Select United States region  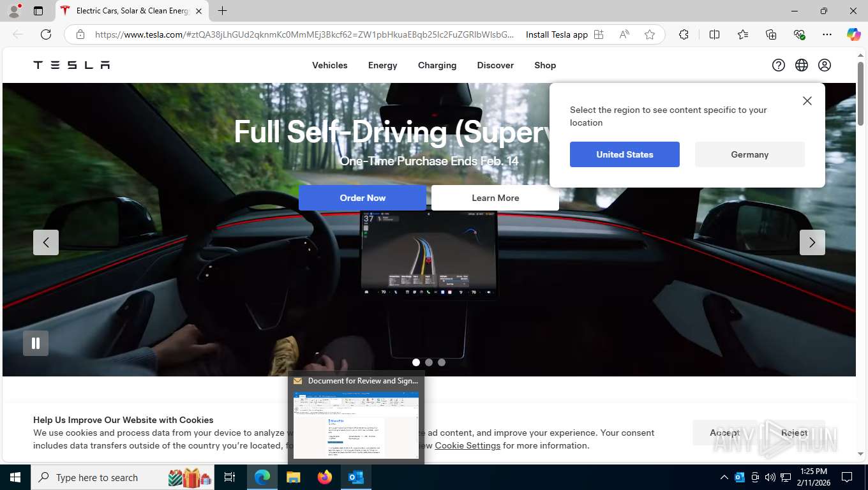[625, 154]
